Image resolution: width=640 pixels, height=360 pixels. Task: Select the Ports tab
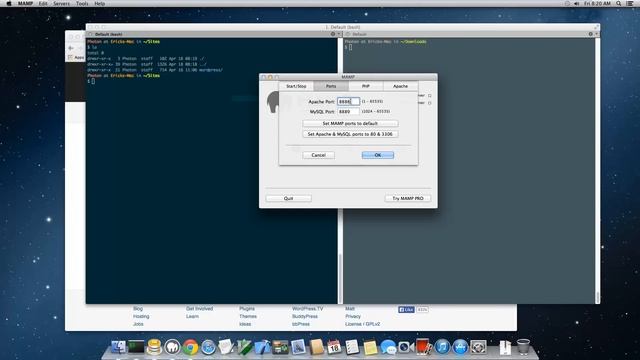(x=331, y=86)
